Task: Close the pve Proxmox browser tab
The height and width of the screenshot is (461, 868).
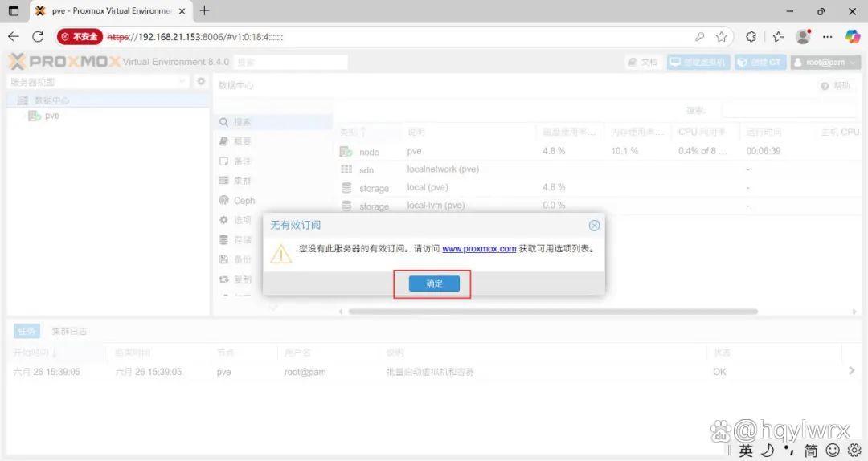Action: 182,11
